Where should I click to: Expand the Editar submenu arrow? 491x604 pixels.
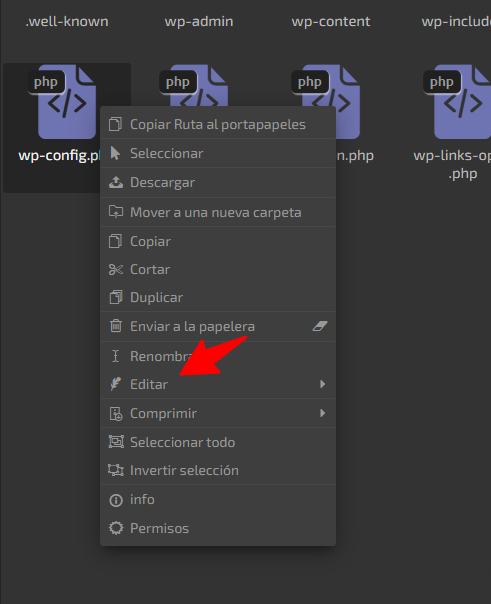click(x=322, y=384)
